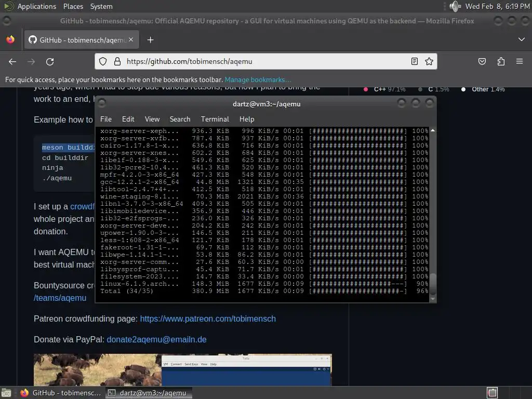
Task: View site security padlock info
Action: 117,61
